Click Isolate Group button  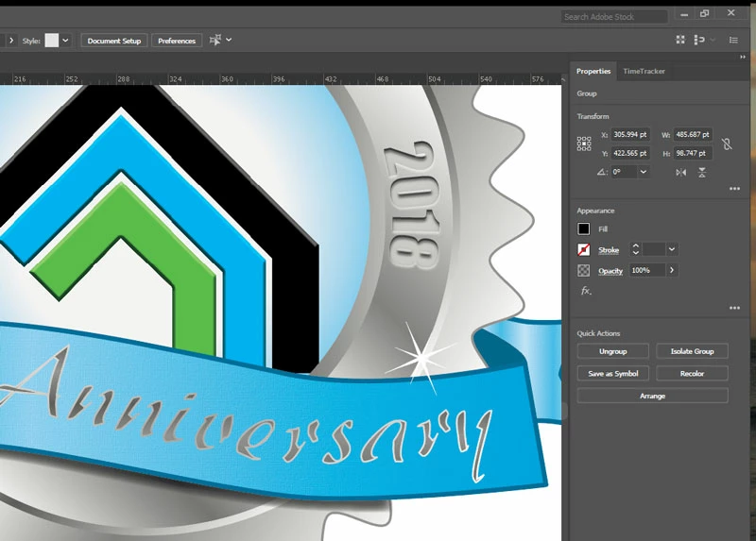pos(692,351)
